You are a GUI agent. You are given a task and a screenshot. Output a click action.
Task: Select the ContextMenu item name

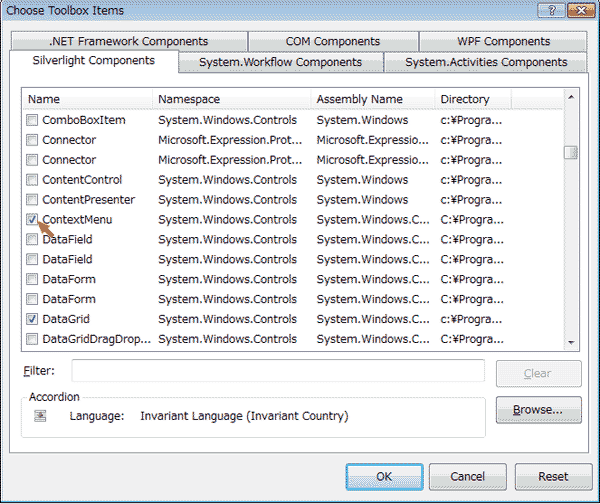coord(77,220)
